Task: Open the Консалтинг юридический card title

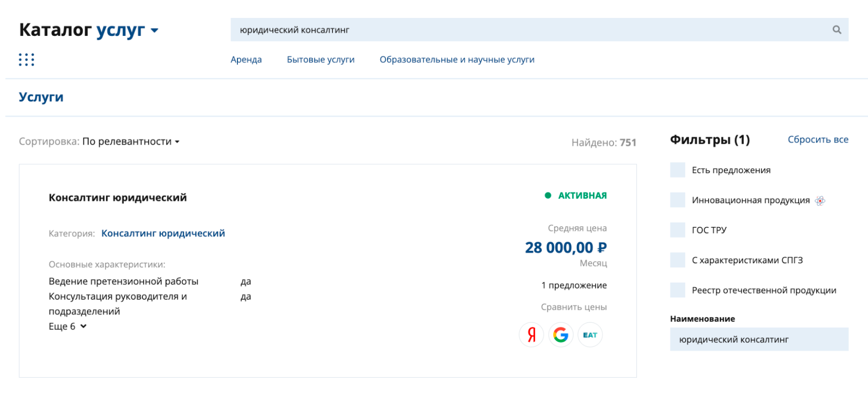Action: tap(118, 198)
